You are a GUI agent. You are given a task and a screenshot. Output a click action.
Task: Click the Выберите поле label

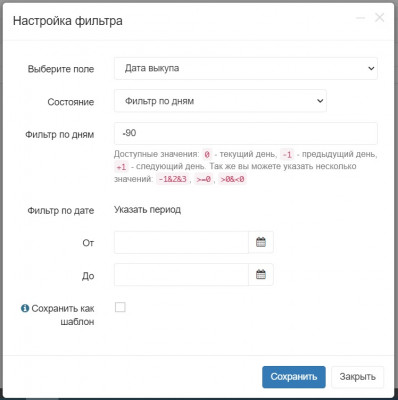click(x=61, y=69)
